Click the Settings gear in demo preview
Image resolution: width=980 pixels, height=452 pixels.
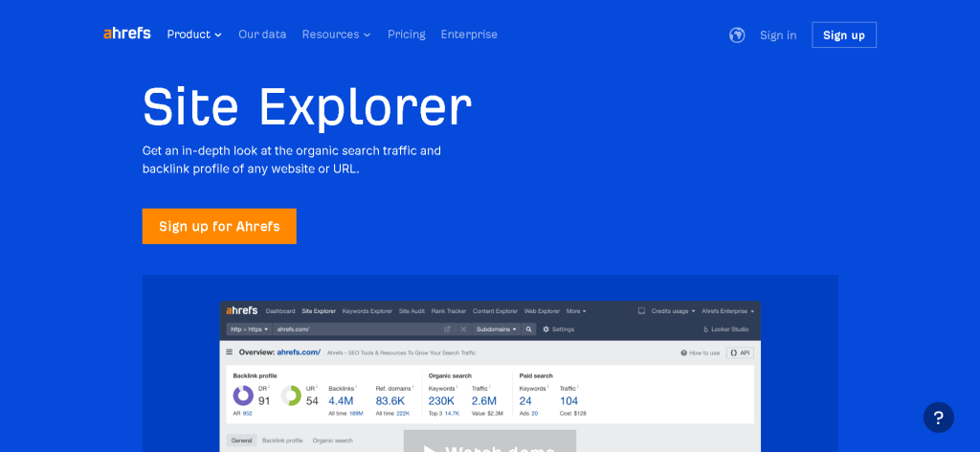558,328
